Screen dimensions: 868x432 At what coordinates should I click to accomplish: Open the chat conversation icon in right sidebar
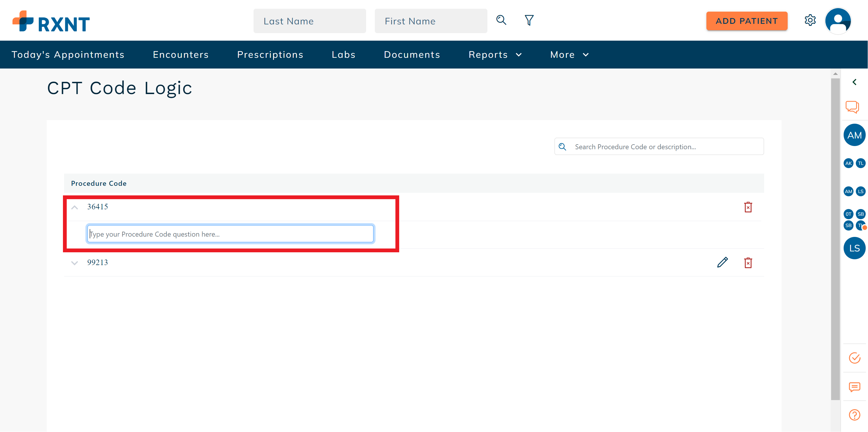click(853, 107)
